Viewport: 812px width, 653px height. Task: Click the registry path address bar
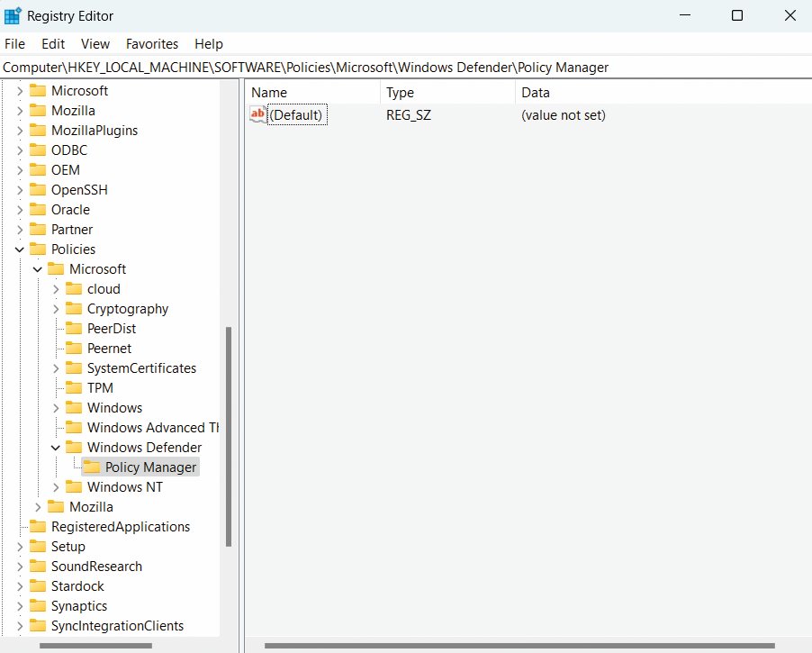(406, 68)
